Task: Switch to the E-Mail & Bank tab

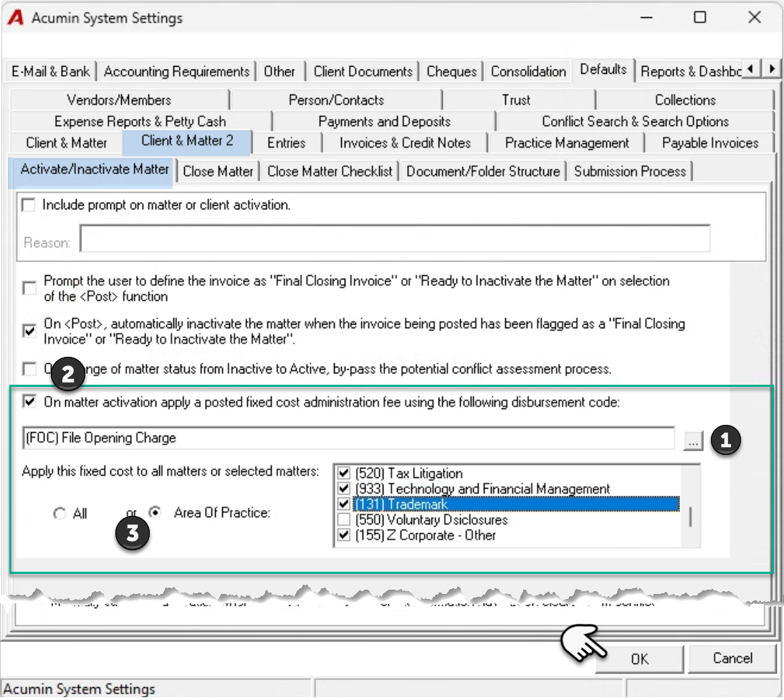Action: (50, 72)
